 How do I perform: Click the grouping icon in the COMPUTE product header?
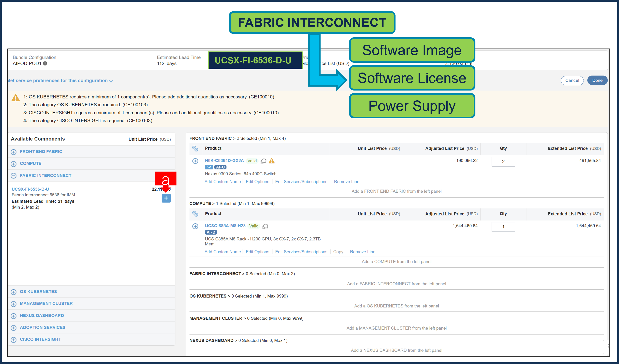pos(195,214)
